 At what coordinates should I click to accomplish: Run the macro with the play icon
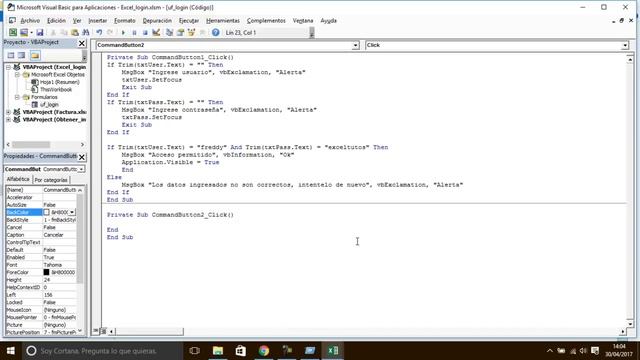(123, 32)
